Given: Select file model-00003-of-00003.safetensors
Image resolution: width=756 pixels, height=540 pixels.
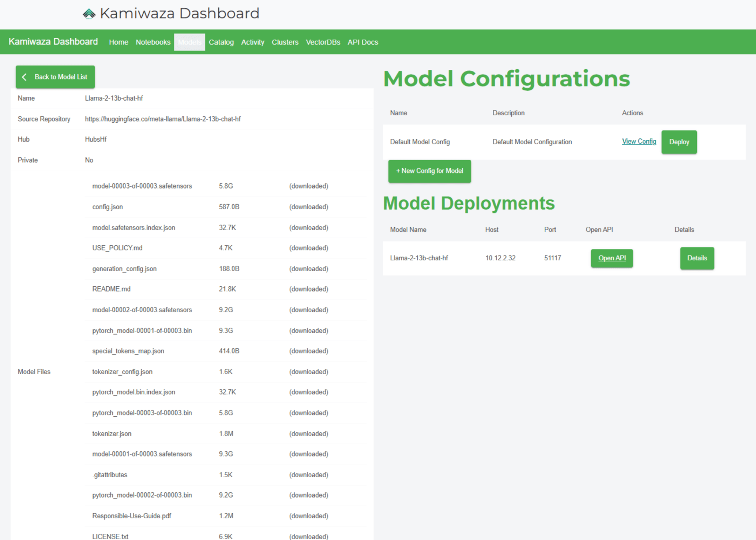Looking at the screenshot, I should pyautogui.click(x=142, y=186).
